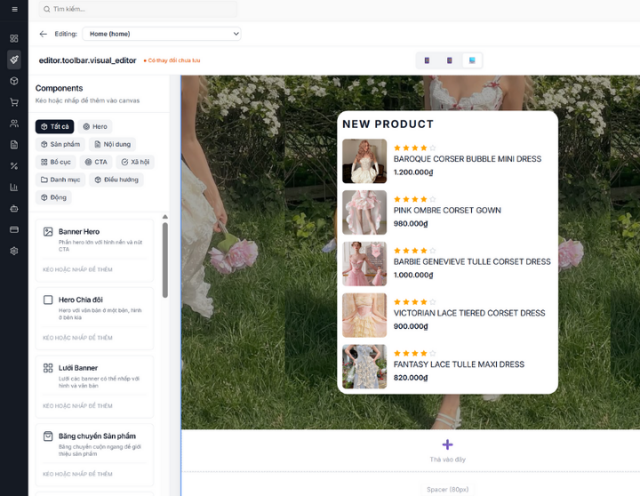Filter components by Sản phẩm
641x497 pixels.
[60, 144]
